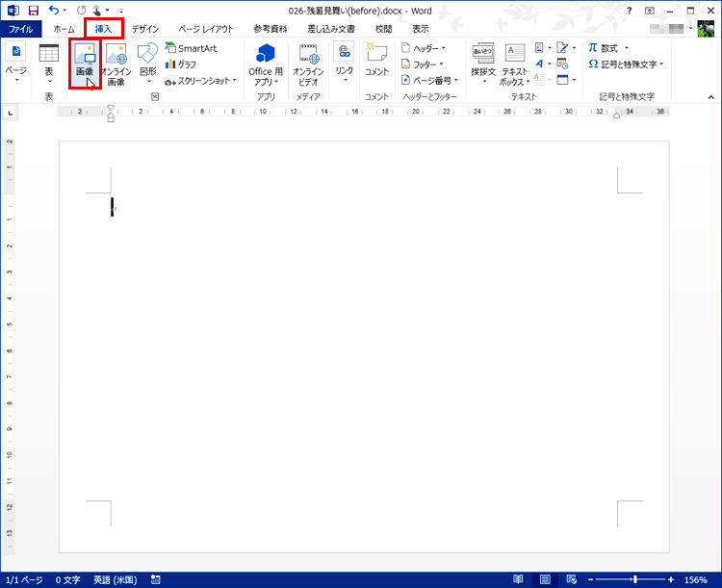The image size is (722, 588).
Task: Open the テキストボックス text box gallery
Action: (x=515, y=64)
